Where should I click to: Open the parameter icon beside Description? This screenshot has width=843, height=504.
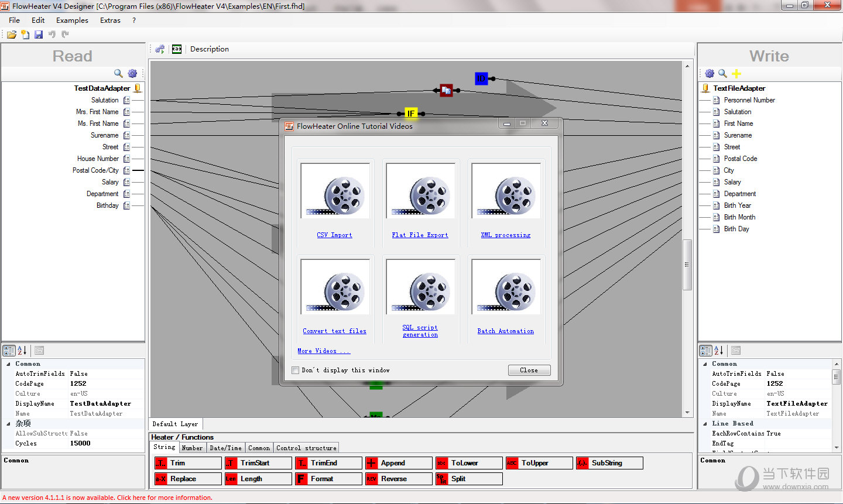click(x=177, y=49)
